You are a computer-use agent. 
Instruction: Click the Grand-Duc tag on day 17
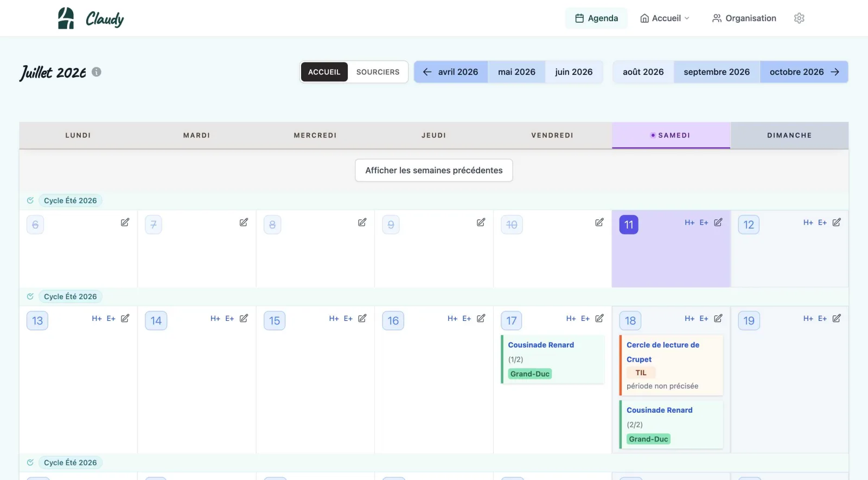530,374
